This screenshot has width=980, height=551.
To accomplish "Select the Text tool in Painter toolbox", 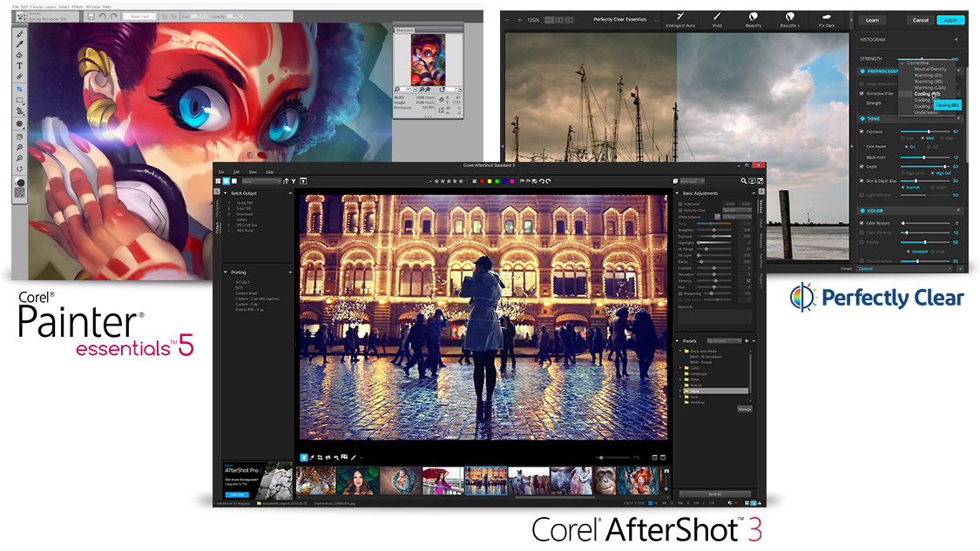I will coord(19,65).
